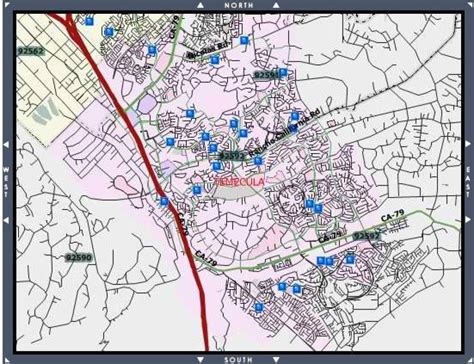
Task: Pan east using arrow below EAST label
Action: click(x=468, y=219)
